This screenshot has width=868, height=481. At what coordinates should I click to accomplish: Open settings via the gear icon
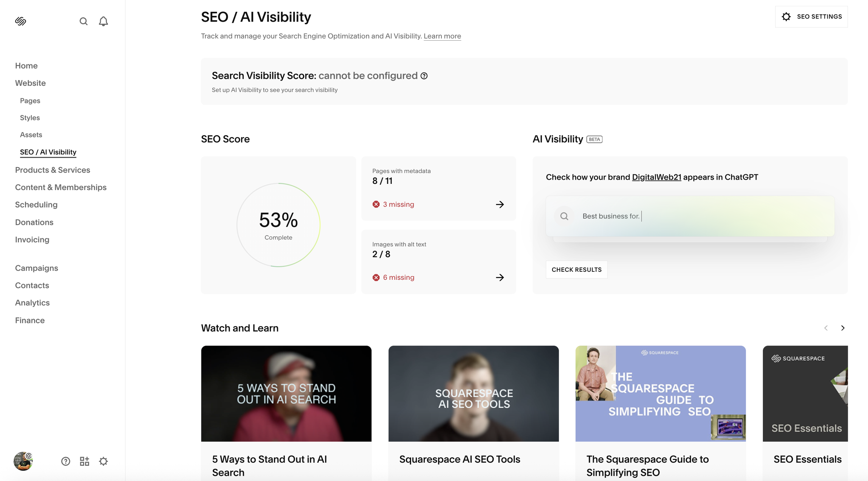coord(103,461)
